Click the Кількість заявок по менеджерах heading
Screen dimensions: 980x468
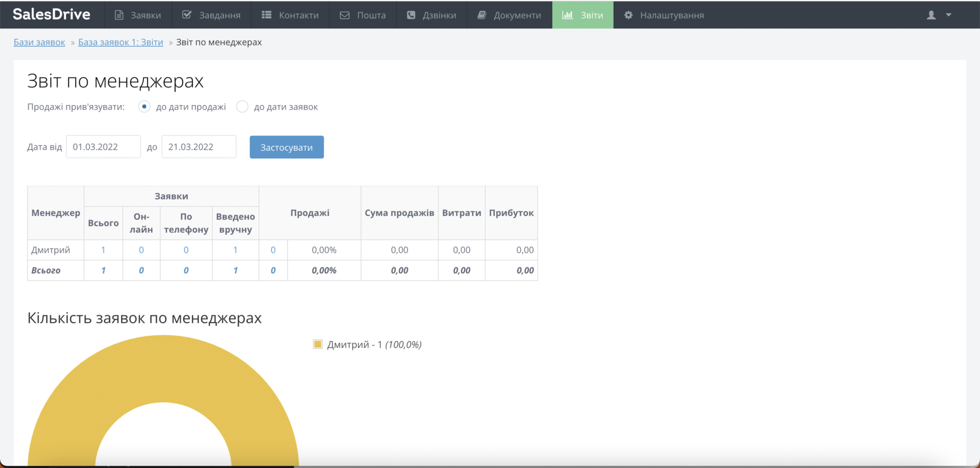pos(145,317)
